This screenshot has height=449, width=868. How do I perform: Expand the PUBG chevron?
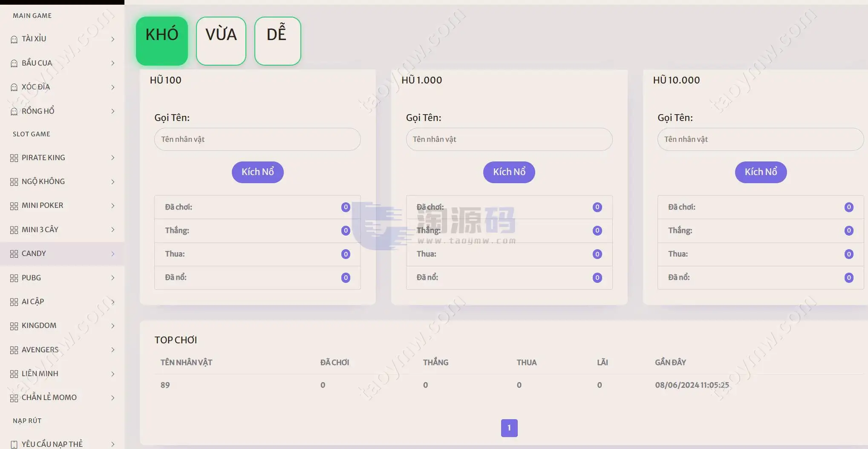pyautogui.click(x=112, y=278)
